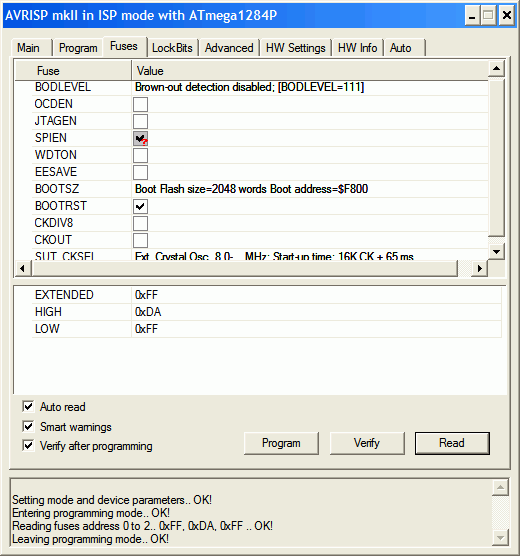Open the Program tab

(78, 48)
